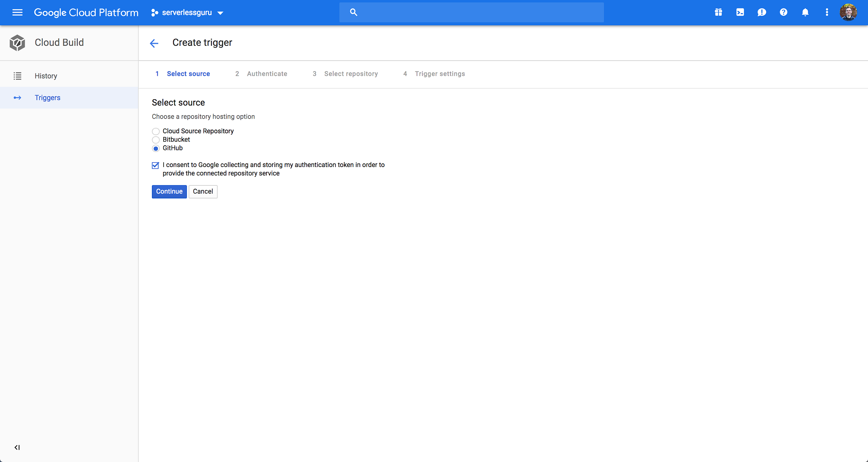Select the GitHub radio option

click(156, 148)
